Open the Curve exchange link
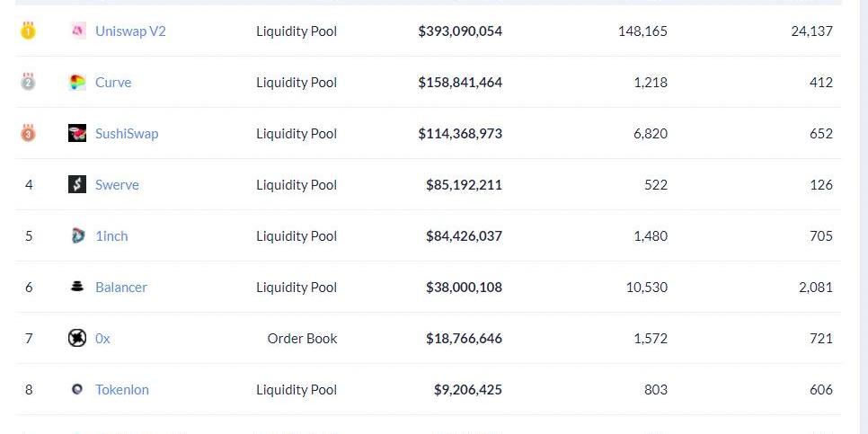Screen dimensions: 868x434 113,83
